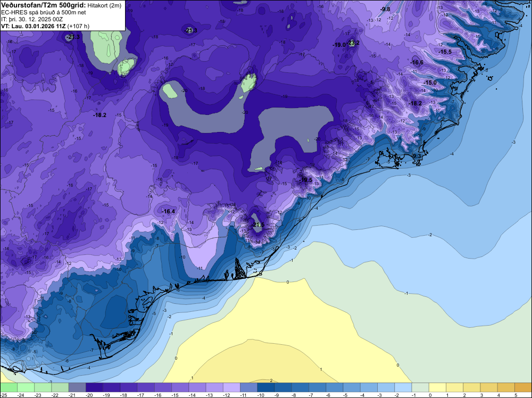Click the light green legend swatch labeled -24
Viewport: 532px width, 398px height.
pos(26,387)
